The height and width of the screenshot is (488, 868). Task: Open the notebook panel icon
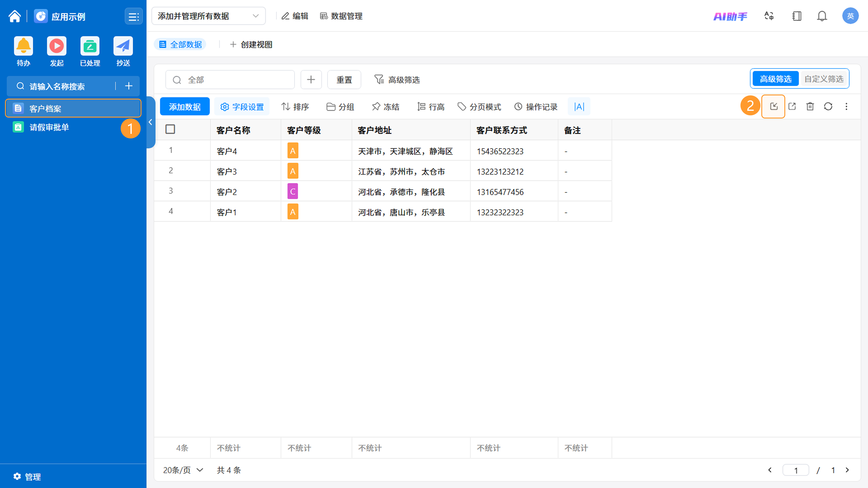pyautogui.click(x=797, y=16)
